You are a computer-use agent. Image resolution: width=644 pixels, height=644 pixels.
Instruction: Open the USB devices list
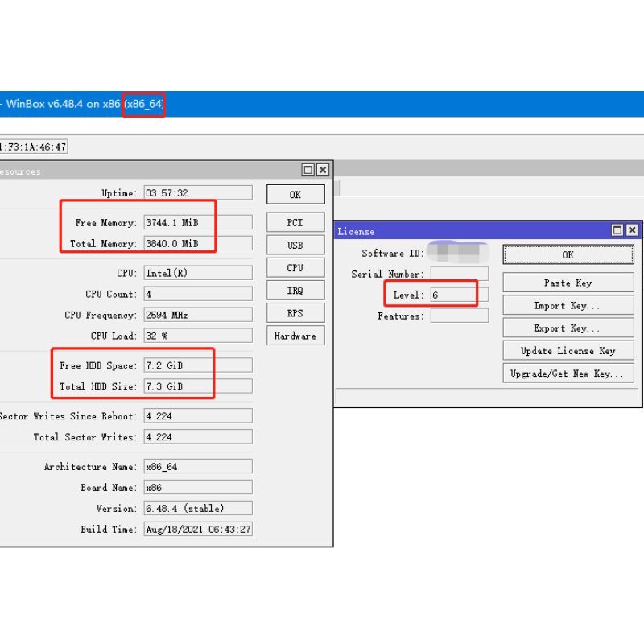coord(295,245)
